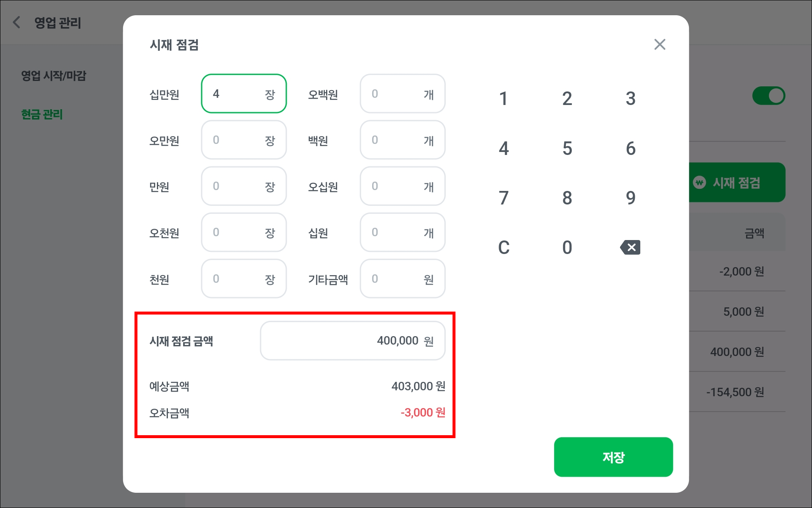Focus the 기타금액 amount field
The width and height of the screenshot is (812, 508).
tap(402, 279)
